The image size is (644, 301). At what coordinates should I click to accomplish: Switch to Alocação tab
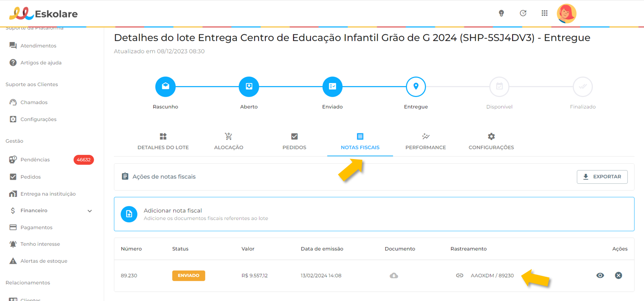point(229,142)
